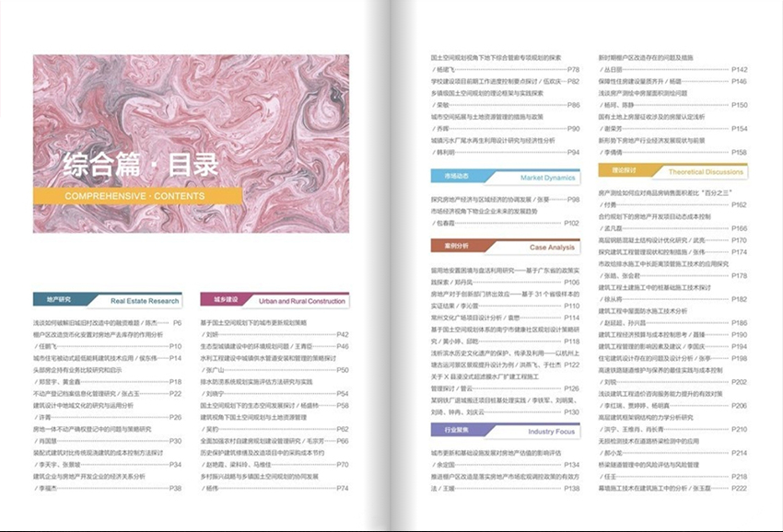783x532 pixels.
Task: Open the last entry at P222
Action: coord(739,488)
